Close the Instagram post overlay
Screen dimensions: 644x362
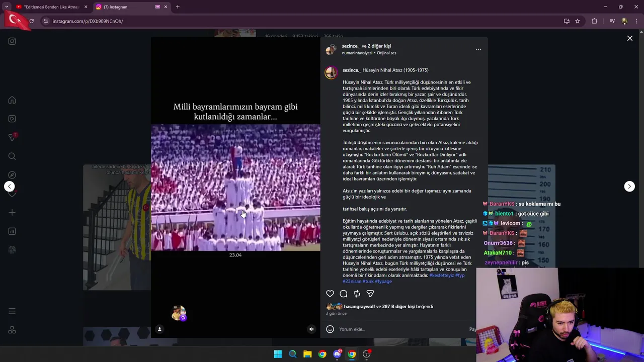tap(629, 38)
